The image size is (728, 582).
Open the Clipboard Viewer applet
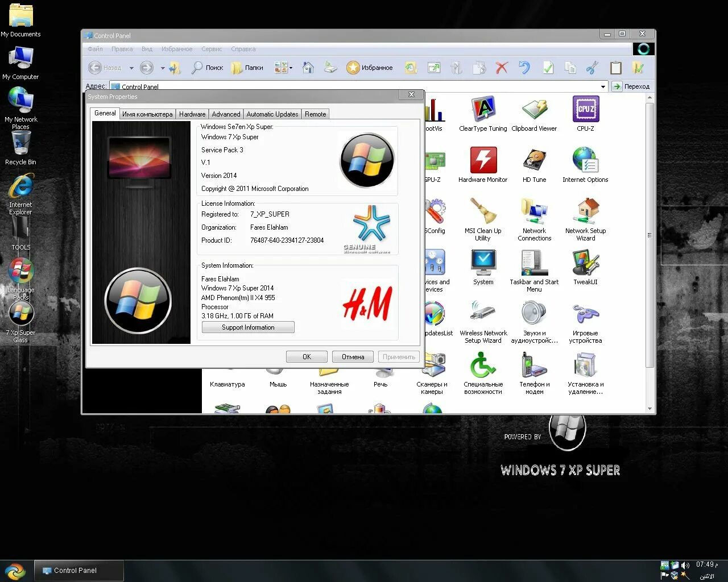point(534,108)
